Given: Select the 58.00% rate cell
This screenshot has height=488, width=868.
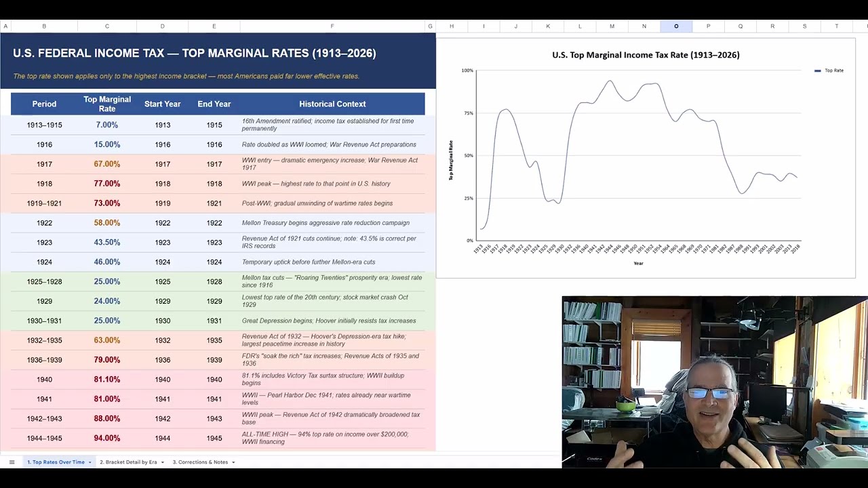Looking at the screenshot, I should click(107, 223).
